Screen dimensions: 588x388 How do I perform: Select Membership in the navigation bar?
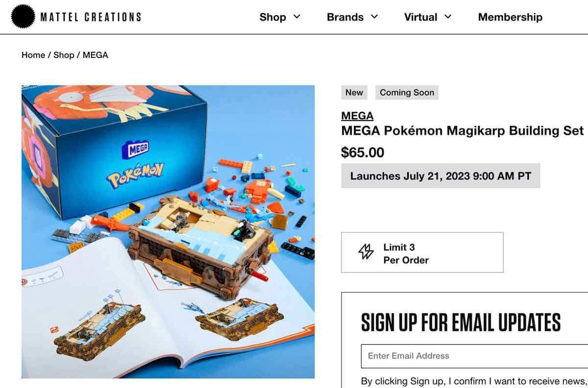510,17
